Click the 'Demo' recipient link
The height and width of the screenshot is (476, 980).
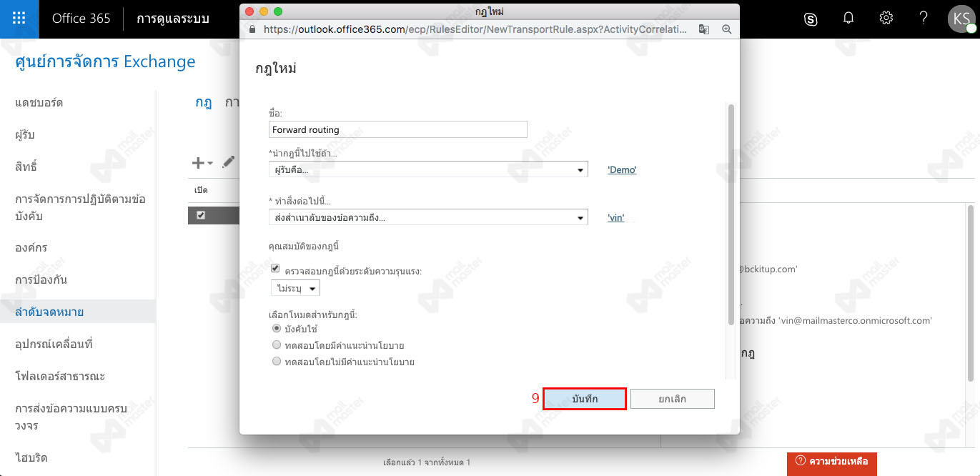(x=622, y=170)
